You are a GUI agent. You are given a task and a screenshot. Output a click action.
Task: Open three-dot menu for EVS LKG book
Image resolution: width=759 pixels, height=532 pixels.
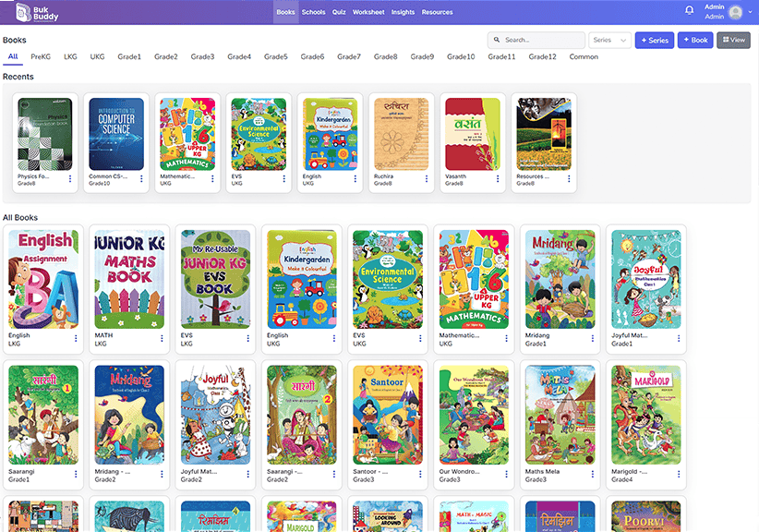pos(247,338)
